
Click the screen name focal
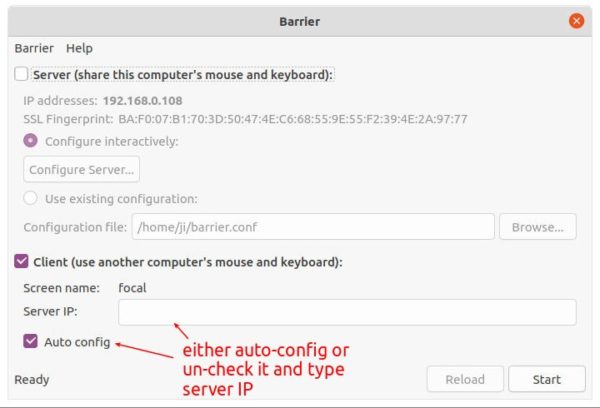[132, 288]
